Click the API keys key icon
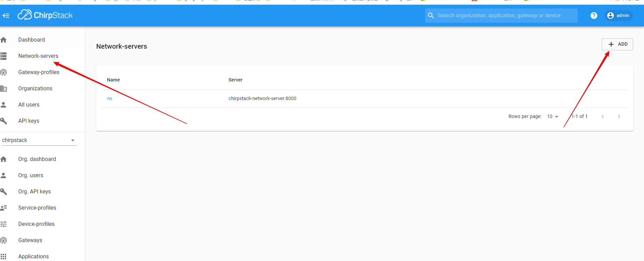 [x=4, y=121]
